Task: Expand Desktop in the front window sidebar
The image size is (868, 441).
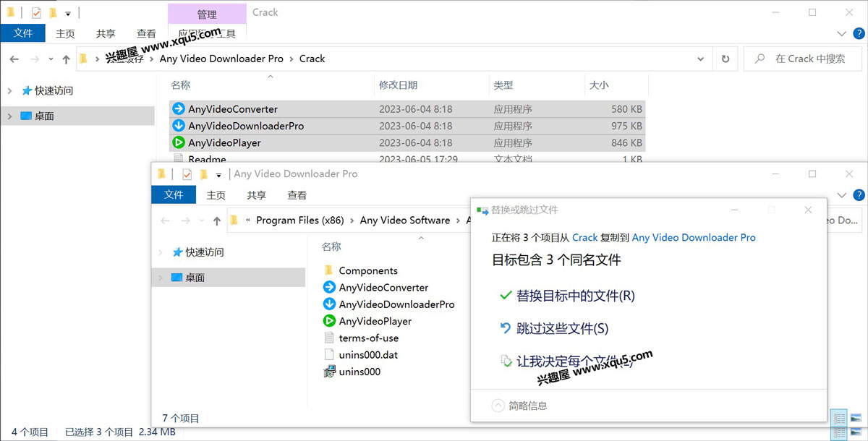Action: tap(160, 278)
